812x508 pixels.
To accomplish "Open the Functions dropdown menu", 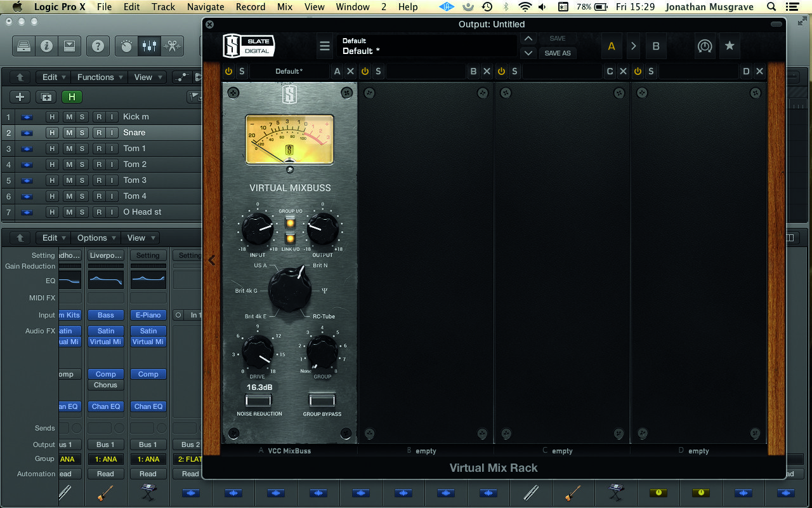I will [99, 77].
